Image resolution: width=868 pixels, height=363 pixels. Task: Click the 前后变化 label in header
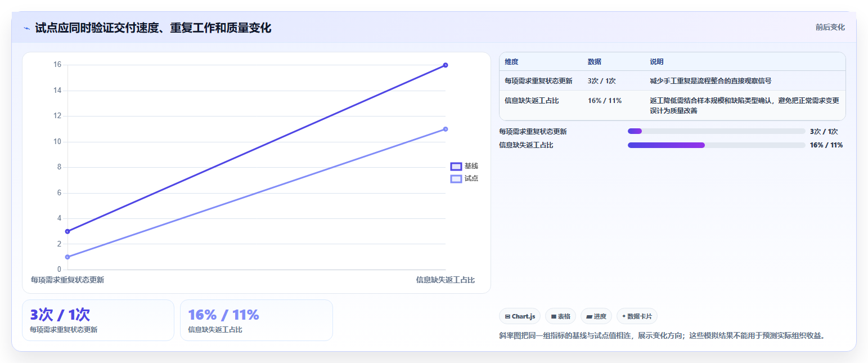pyautogui.click(x=830, y=27)
